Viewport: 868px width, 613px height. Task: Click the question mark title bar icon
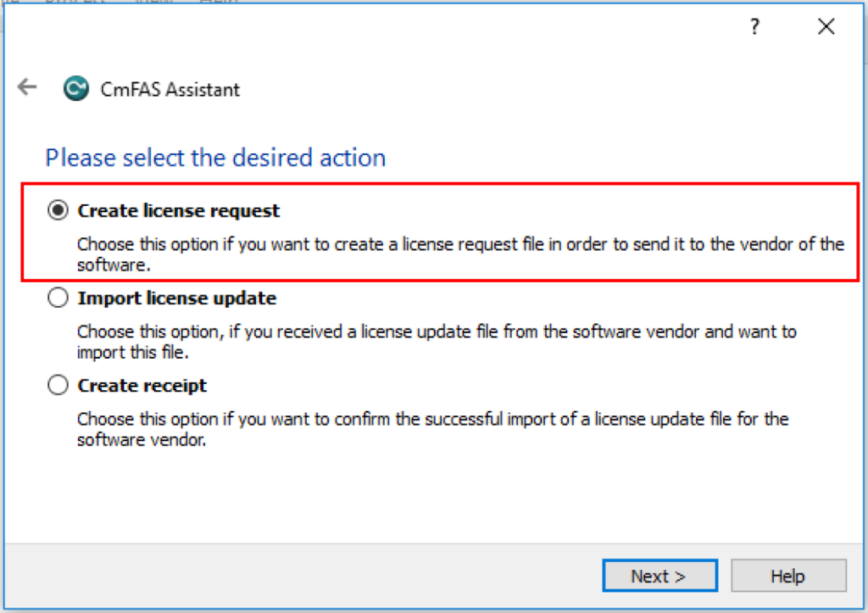coord(754,27)
